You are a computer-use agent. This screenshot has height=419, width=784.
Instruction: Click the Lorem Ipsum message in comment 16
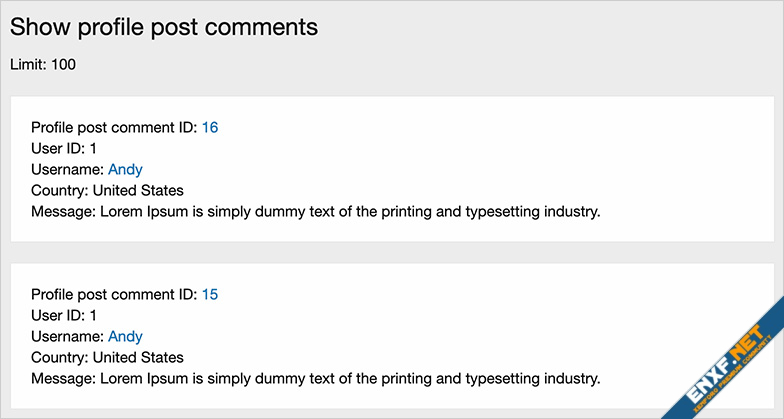350,211
